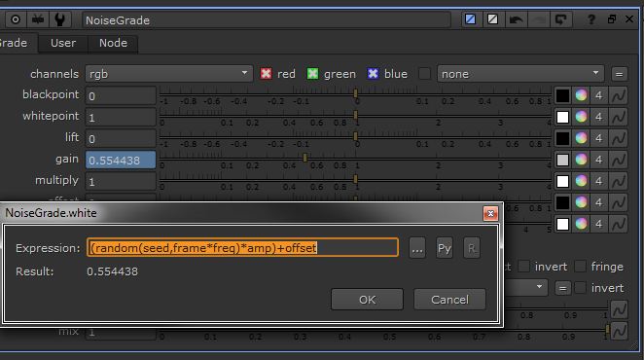This screenshot has width=644, height=360.
Task: Click the gain grey color swatch
Action: [562, 160]
